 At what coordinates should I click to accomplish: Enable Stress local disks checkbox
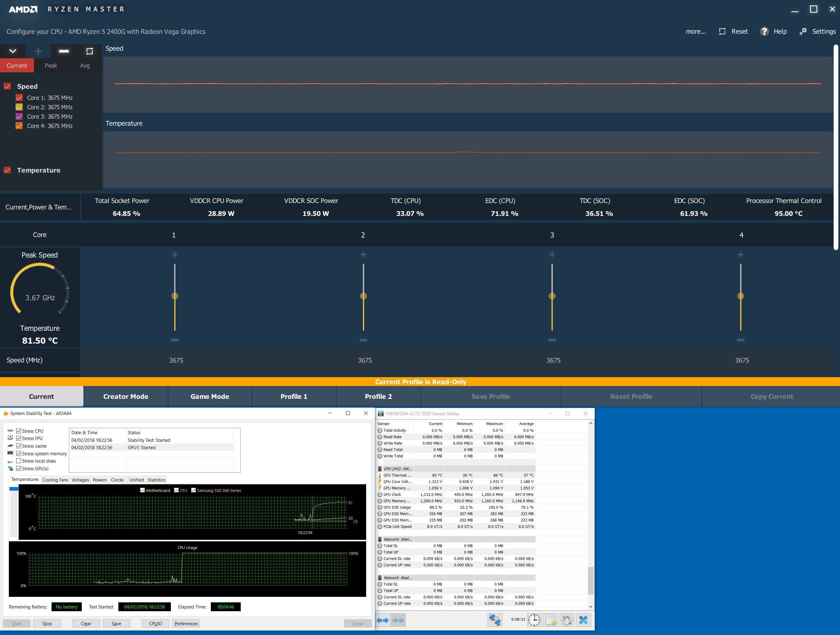tap(19, 461)
